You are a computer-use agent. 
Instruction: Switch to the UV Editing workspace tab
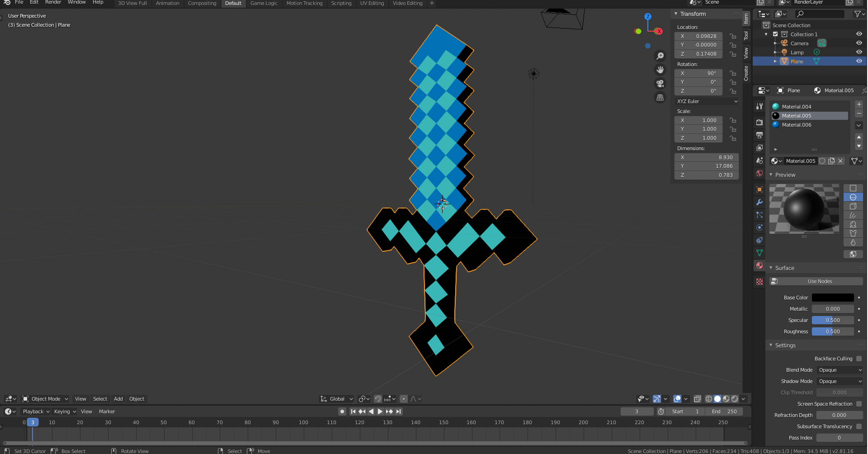point(372,3)
